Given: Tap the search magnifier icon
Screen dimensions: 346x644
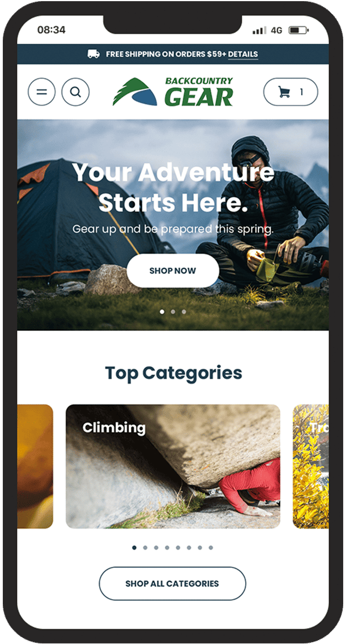Looking at the screenshot, I should click(75, 92).
